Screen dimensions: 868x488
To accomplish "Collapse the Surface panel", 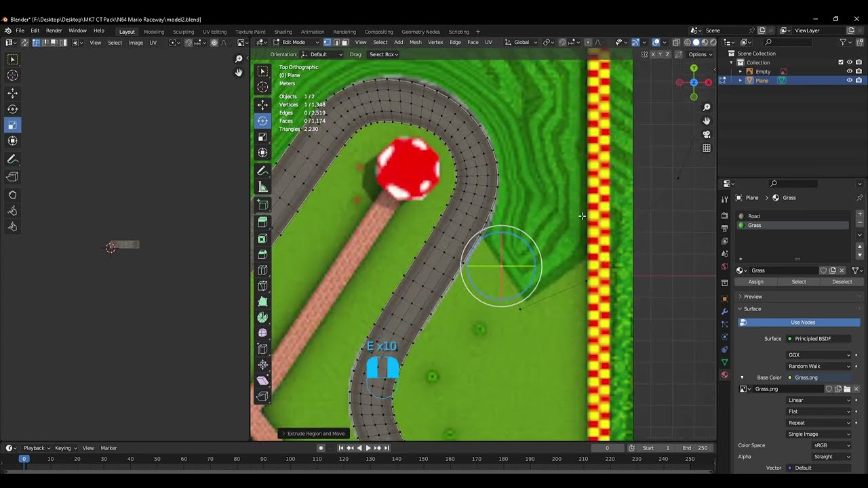I will tap(752, 308).
